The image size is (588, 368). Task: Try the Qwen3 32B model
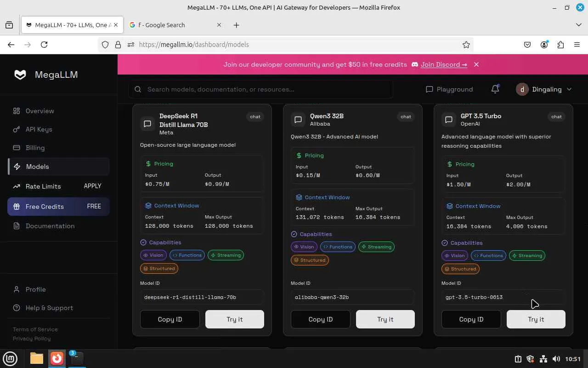click(x=385, y=319)
